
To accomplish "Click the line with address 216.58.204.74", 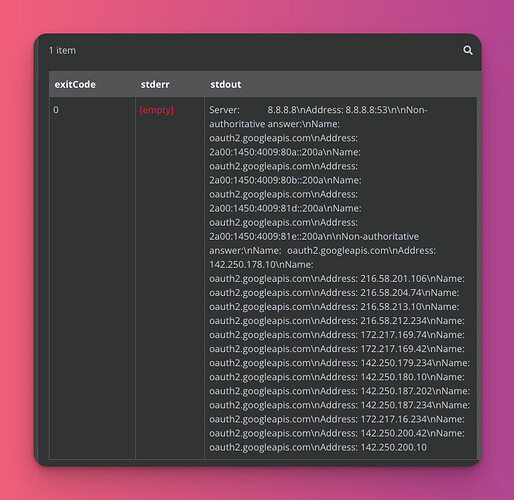I will [x=334, y=293].
